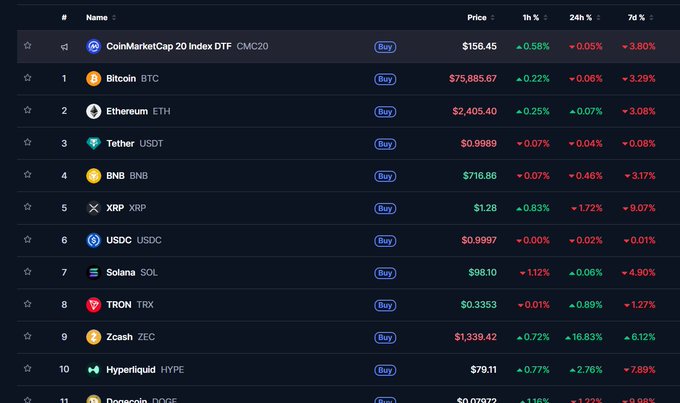
Task: Click Zcash 24h change 16.83%
Action: pos(584,337)
